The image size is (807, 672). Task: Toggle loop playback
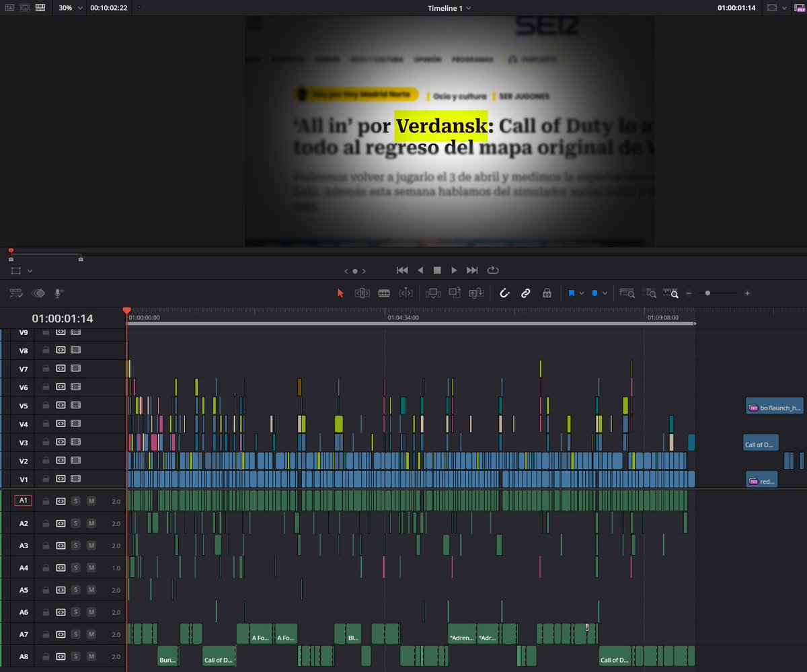(x=493, y=270)
